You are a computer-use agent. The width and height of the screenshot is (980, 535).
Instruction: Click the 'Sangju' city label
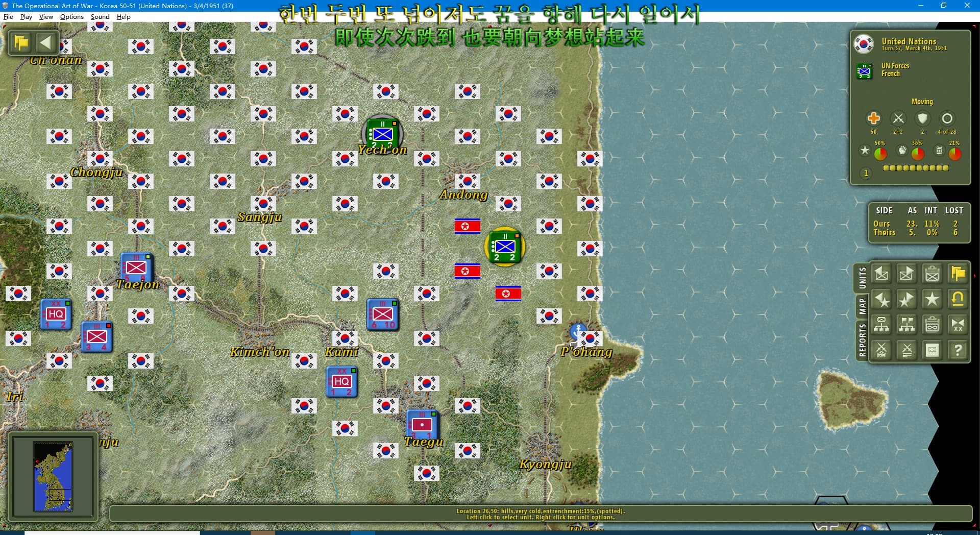(259, 217)
